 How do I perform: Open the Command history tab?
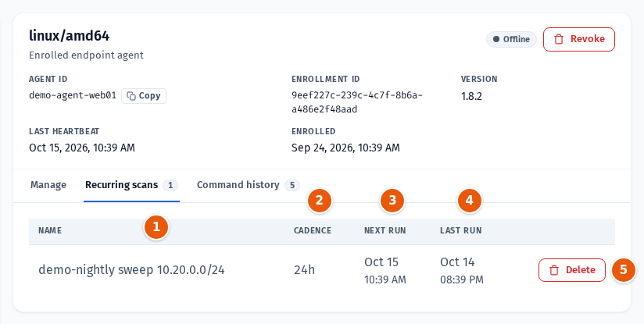pos(248,185)
